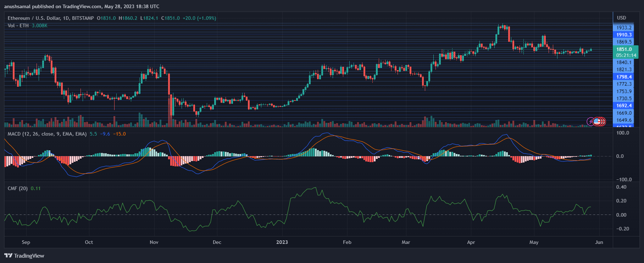Select the CMF (20) indicator legend
The image size is (644, 263).
[17, 188]
